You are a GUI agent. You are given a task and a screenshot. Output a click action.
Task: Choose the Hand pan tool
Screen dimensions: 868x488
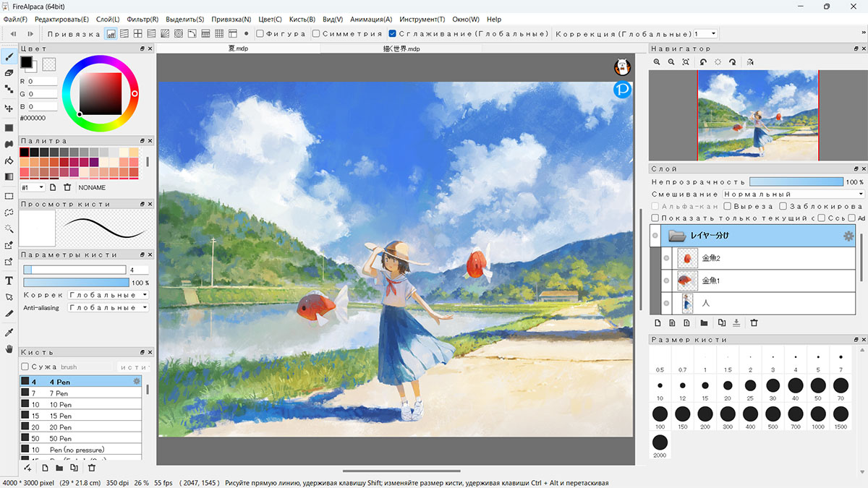coord(9,349)
